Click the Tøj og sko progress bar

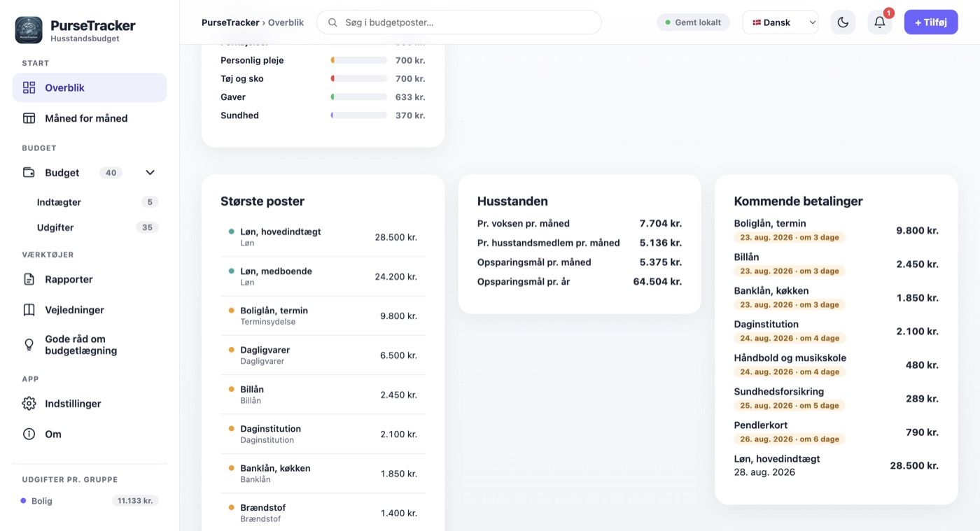(358, 78)
